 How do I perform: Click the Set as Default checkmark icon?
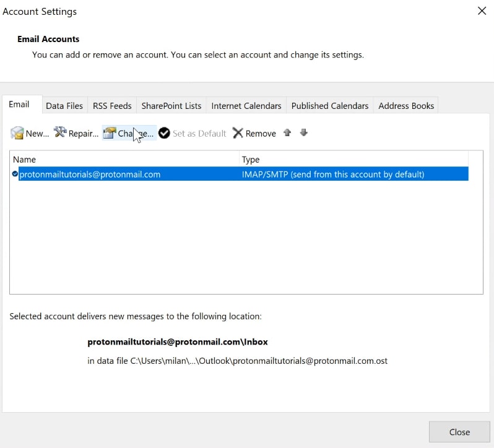coord(164,133)
